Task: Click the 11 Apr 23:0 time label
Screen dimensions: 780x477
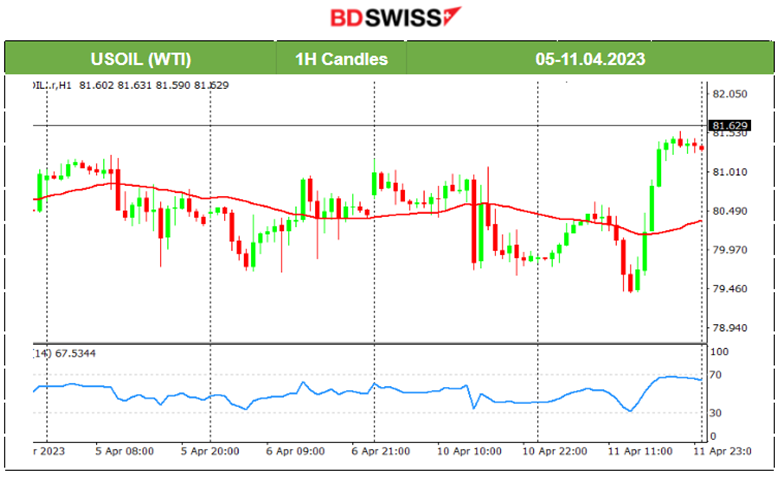Action: (x=722, y=452)
